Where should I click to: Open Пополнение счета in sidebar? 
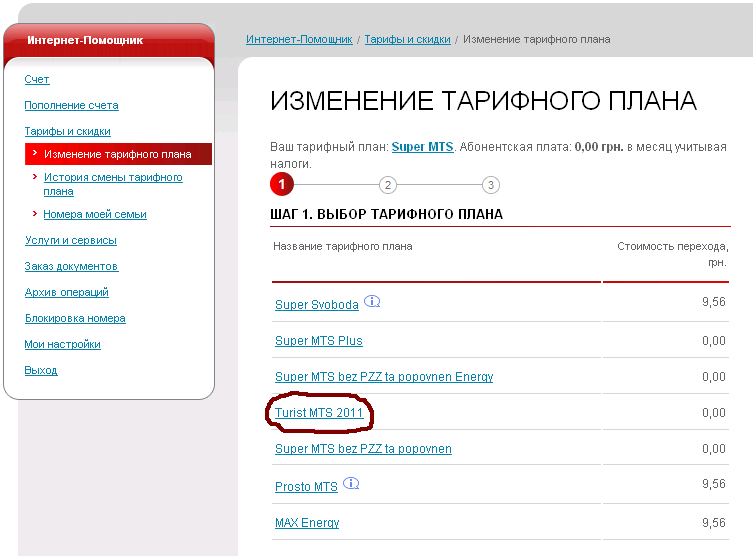click(72, 105)
